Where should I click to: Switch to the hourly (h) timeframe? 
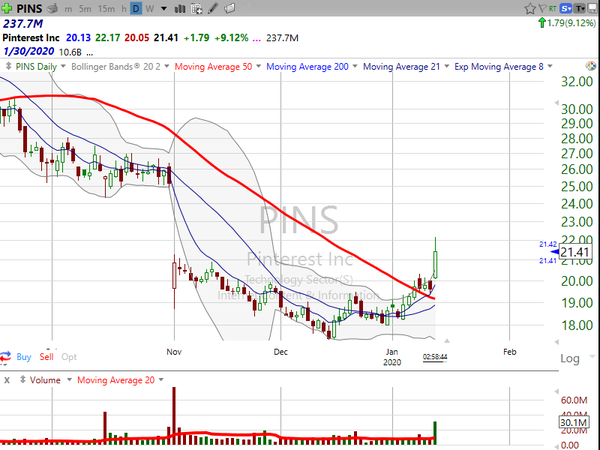[124, 8]
